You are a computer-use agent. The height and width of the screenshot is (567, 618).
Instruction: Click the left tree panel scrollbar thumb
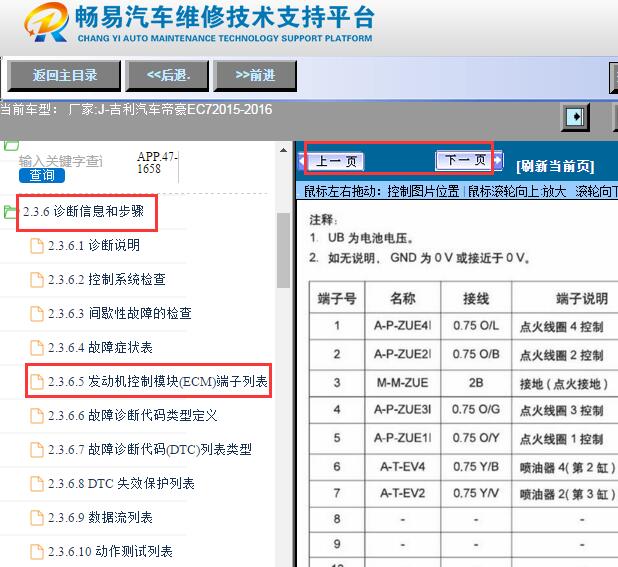[x=283, y=251]
